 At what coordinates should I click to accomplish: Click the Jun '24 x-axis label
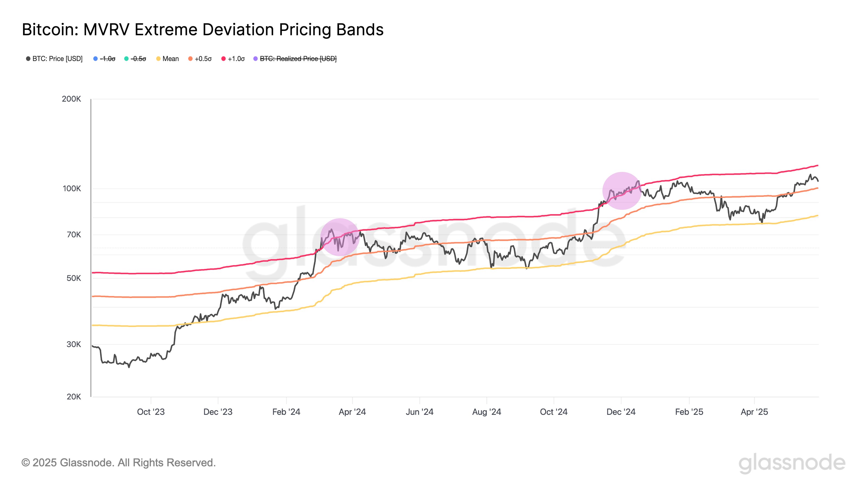click(420, 412)
